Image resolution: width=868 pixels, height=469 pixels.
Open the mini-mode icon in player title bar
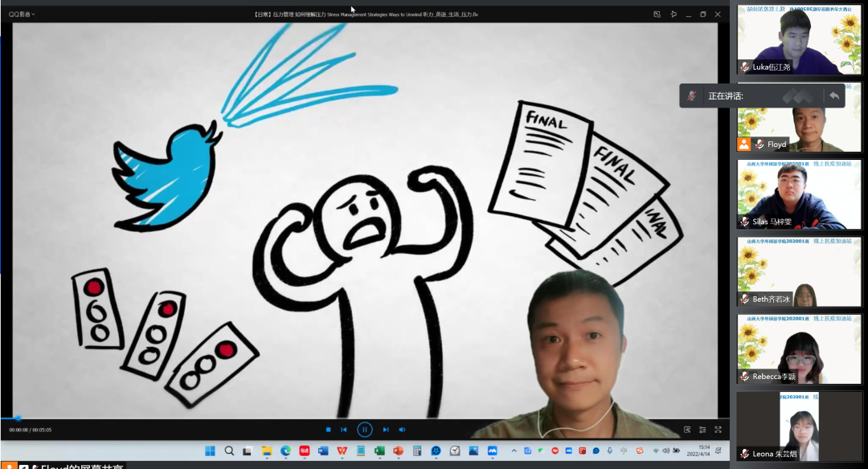(657, 14)
